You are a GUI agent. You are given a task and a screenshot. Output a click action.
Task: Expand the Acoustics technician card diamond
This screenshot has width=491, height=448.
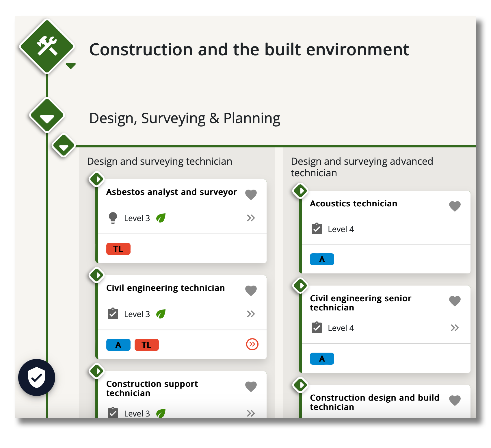(x=300, y=191)
